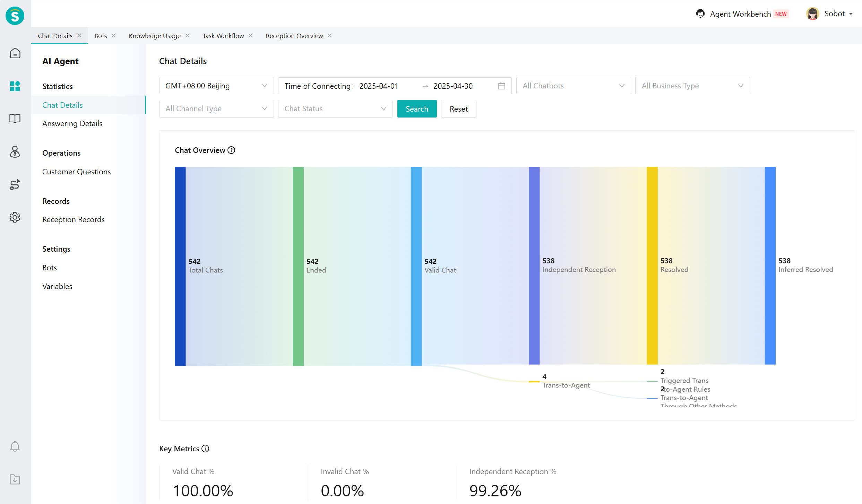The height and width of the screenshot is (504, 862).
Task: Select the Knowledge book icon in sidebar
Action: tap(15, 119)
